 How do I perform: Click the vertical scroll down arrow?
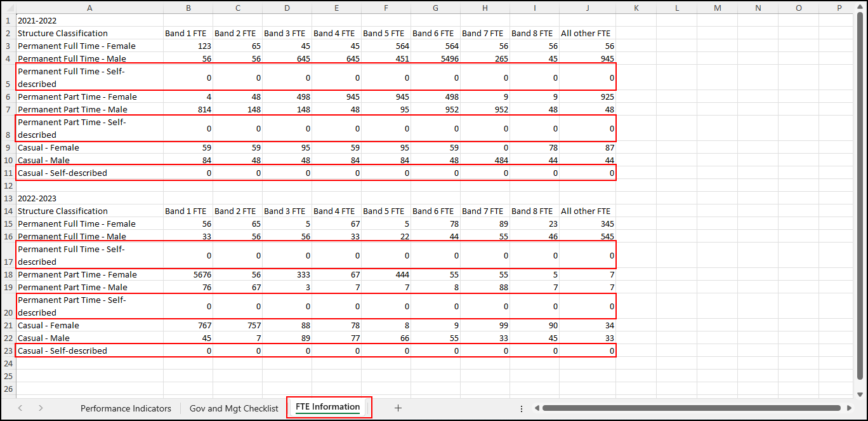click(860, 394)
